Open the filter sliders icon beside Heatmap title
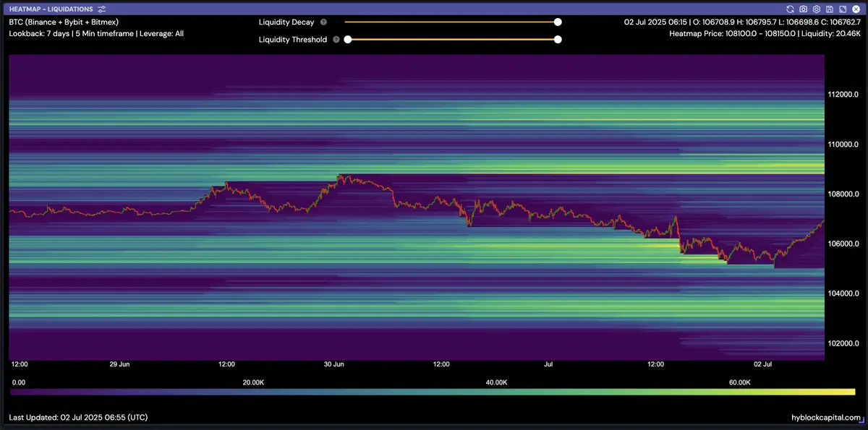Viewport: 868px width, 430px height. 102,9
